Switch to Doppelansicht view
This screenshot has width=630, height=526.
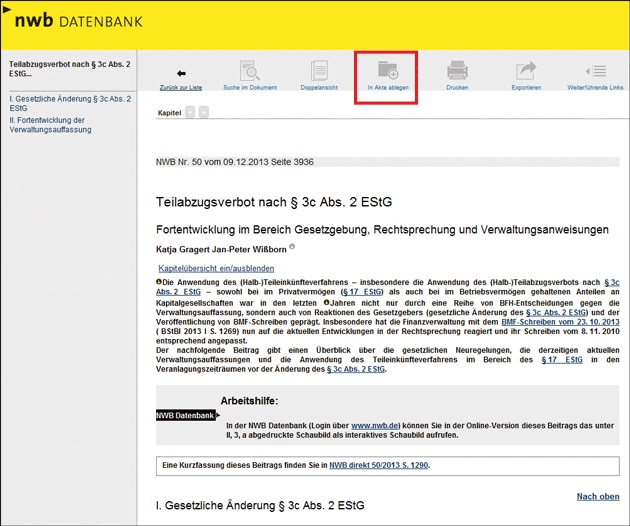(319, 73)
